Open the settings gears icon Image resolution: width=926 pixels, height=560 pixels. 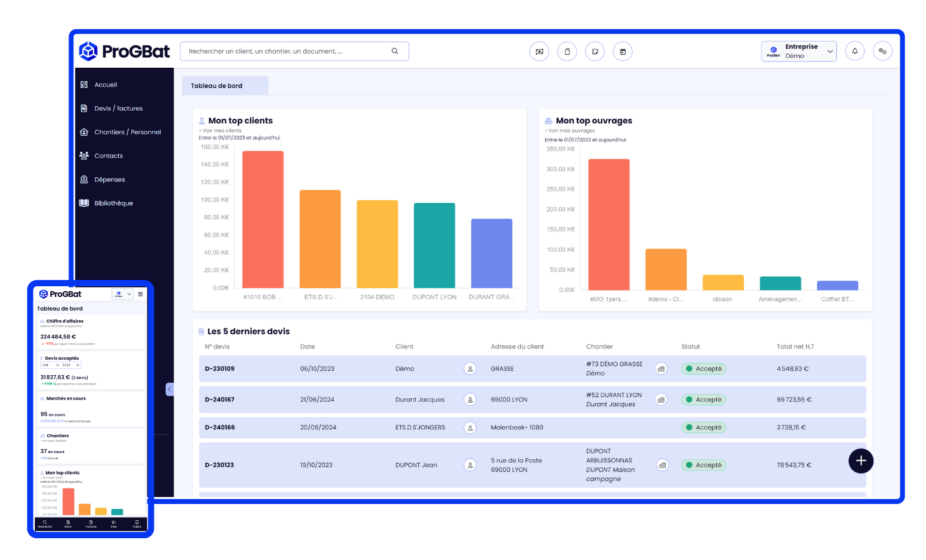[x=882, y=51]
